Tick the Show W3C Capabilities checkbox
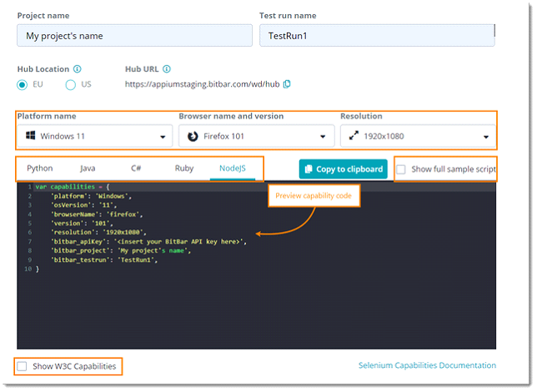 tap(23, 366)
